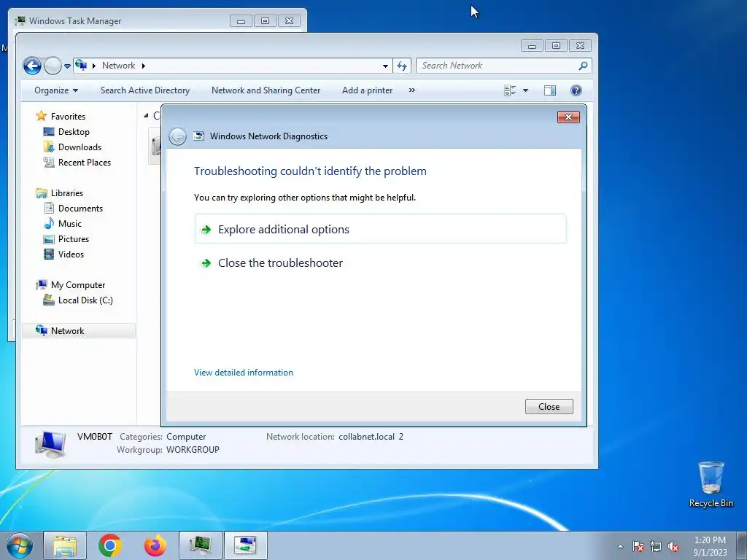Screen dimensions: 747x560
Task: Click the refresh button next to address bar
Action: point(402,66)
